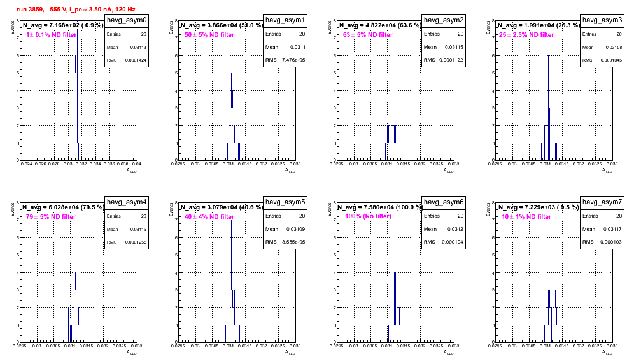Click the N_avg = 4.822e+04 label
Viewport: 634px width, 364px height.
coord(379,25)
